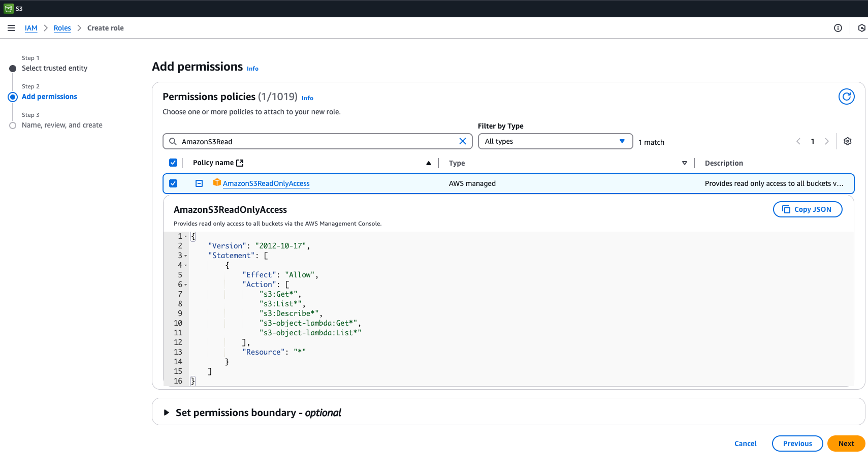This screenshot has width=868, height=475.
Task: Click the policy description cell text
Action: [774, 183]
